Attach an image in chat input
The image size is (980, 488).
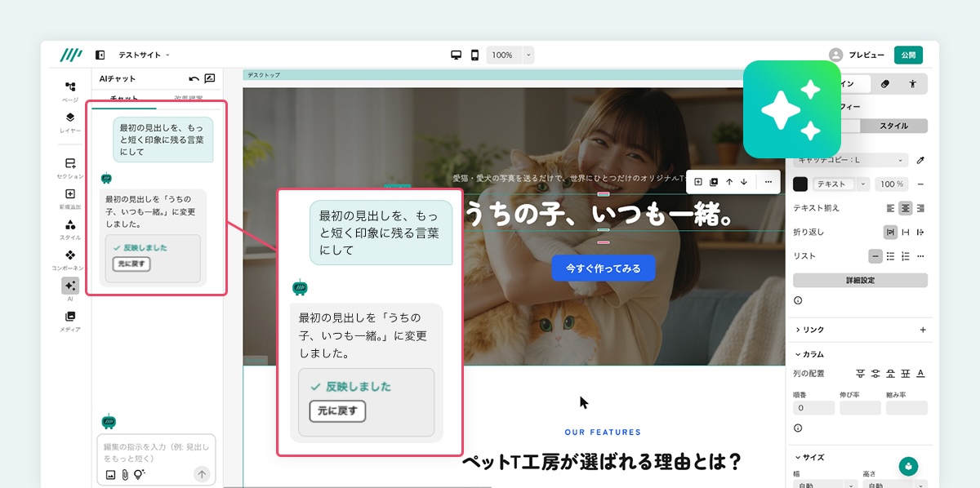pyautogui.click(x=110, y=474)
